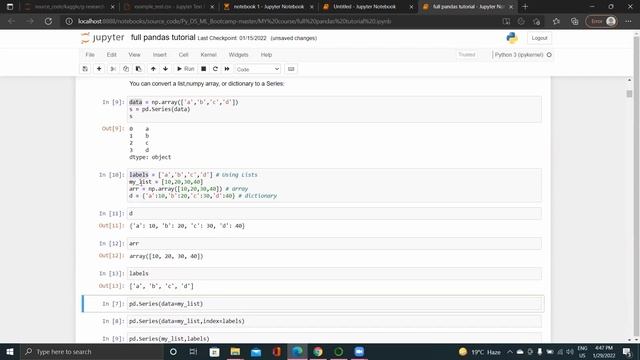The image size is (640, 360).
Task: Click cell pd.Series(data=my_list,index=labels)
Action: [x=334, y=321]
